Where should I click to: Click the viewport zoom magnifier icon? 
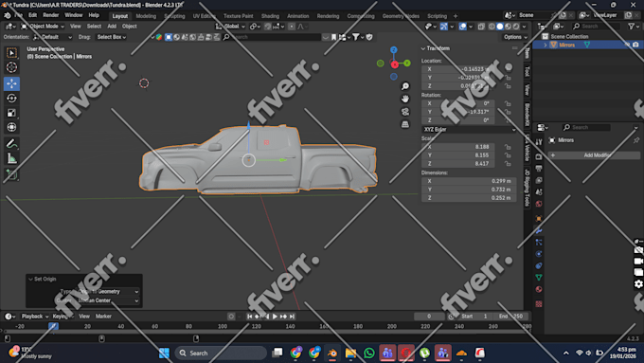pyautogui.click(x=405, y=86)
